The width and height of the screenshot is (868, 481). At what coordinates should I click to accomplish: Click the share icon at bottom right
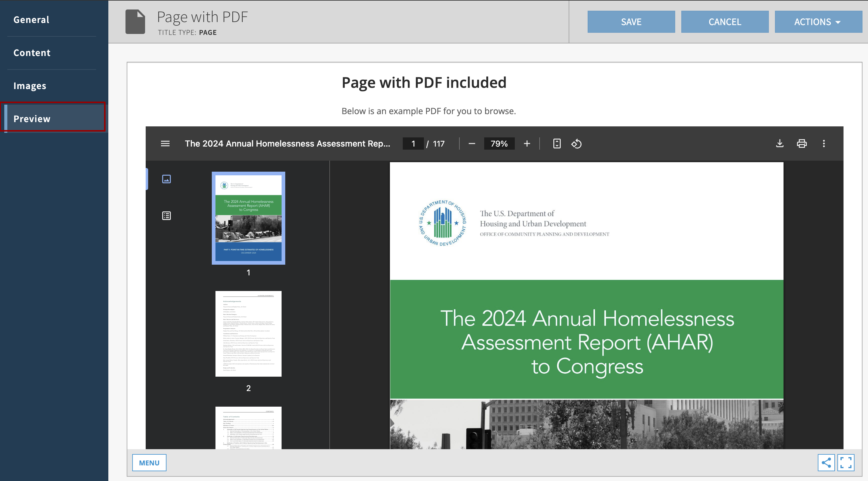point(826,463)
